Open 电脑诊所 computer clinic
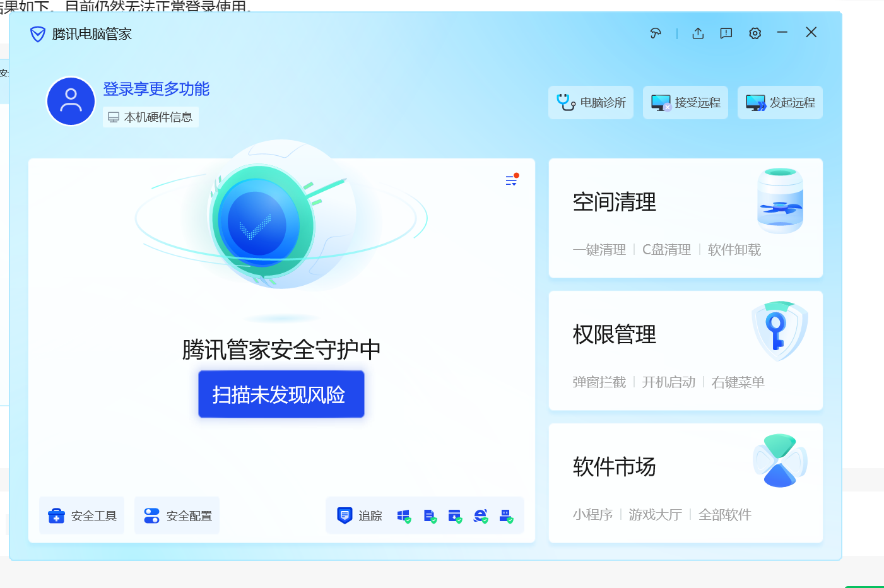The image size is (884, 588). point(591,102)
